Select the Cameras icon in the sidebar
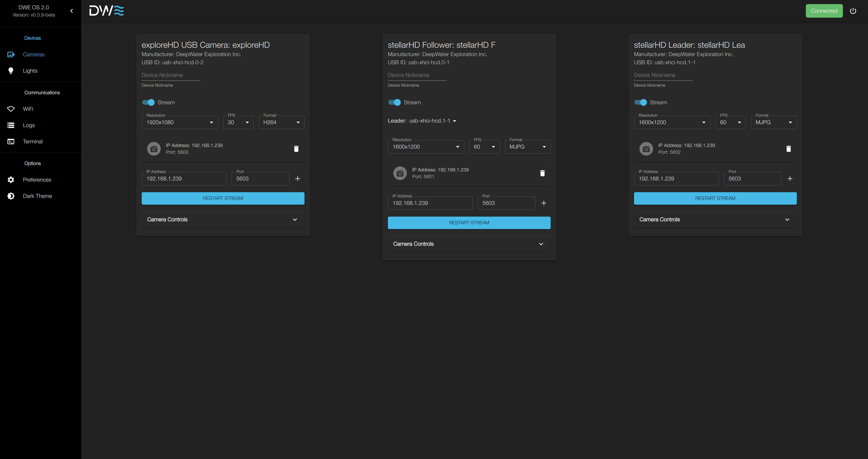868x459 pixels. point(11,54)
